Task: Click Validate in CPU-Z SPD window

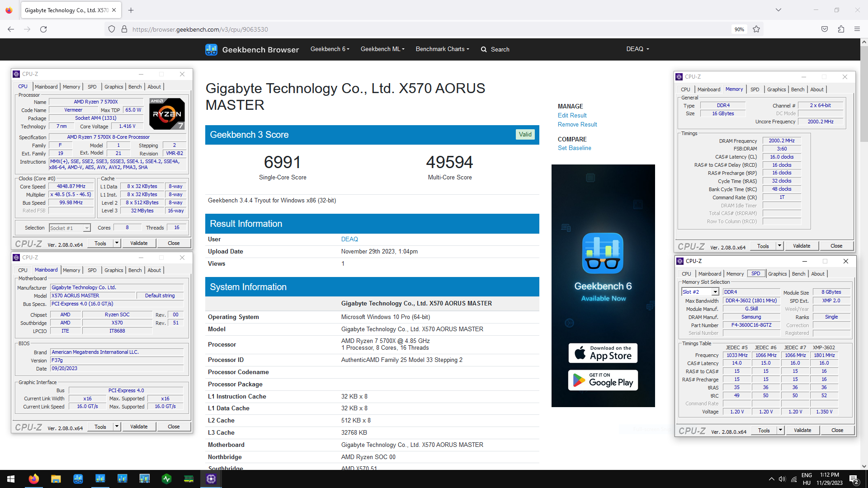Action: pyautogui.click(x=802, y=431)
